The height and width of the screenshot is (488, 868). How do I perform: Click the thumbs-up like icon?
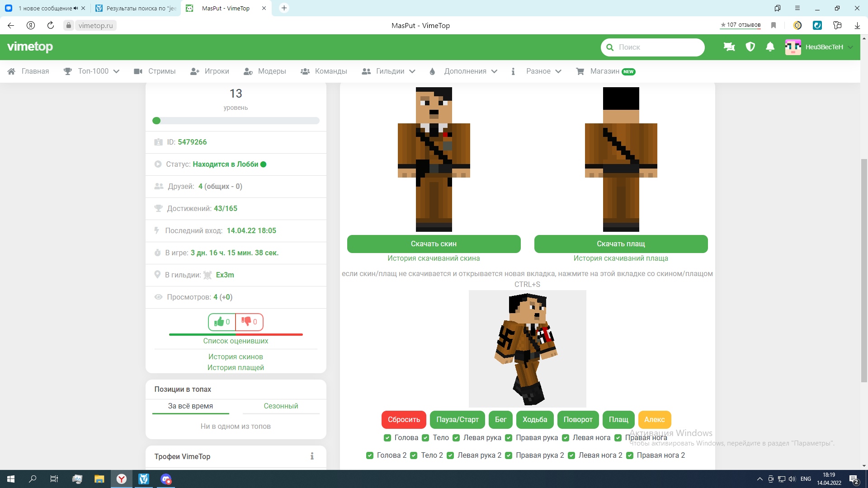[219, 322]
